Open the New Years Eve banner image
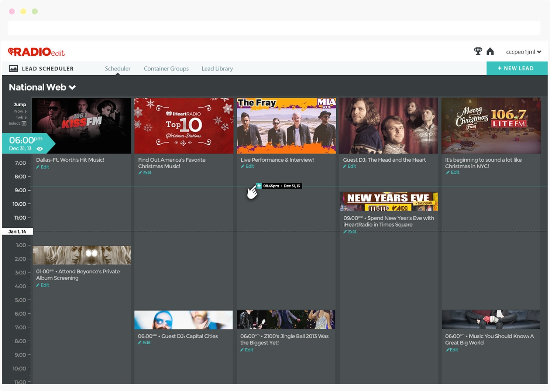Viewport: 550px width, 392px height. 389,202
